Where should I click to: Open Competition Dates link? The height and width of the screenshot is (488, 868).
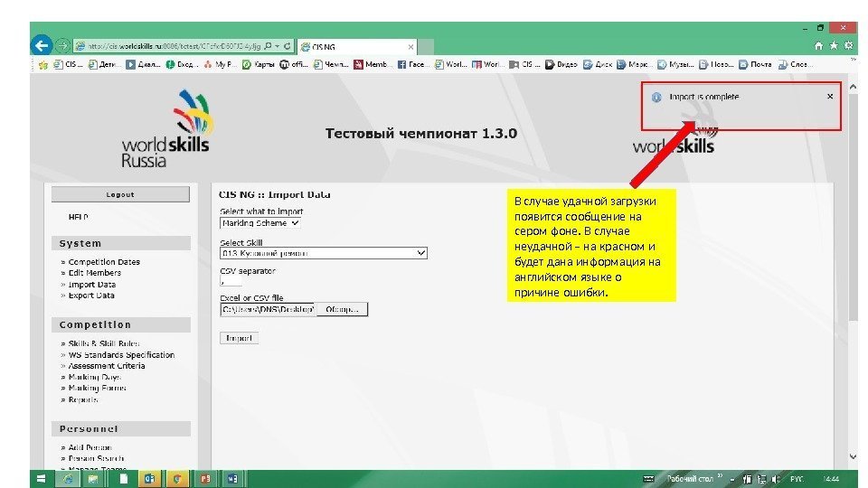pyautogui.click(x=104, y=262)
